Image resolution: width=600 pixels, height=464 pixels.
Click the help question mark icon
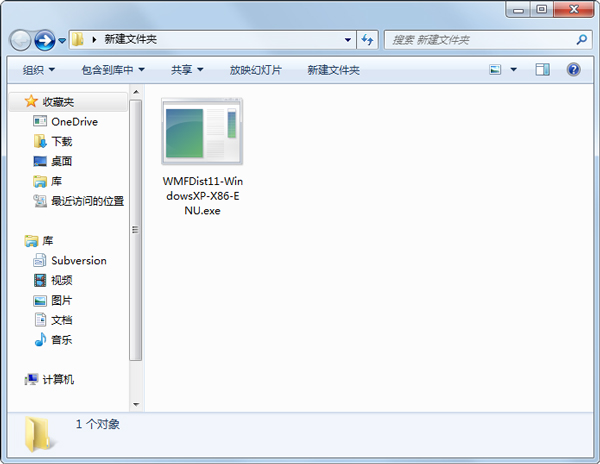pyautogui.click(x=574, y=70)
